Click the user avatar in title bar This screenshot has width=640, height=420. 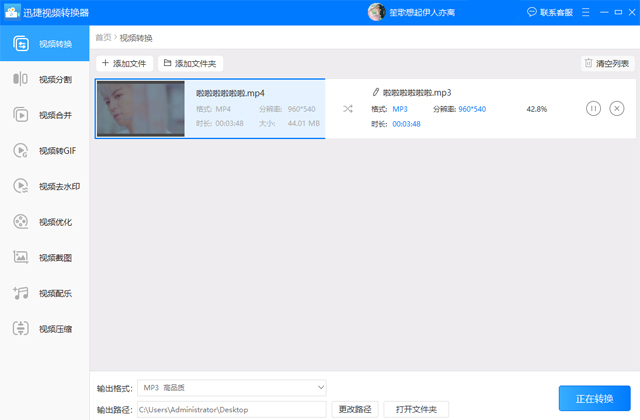tap(376, 12)
